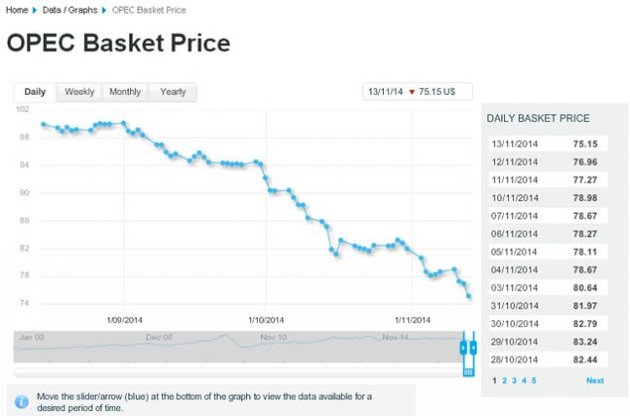Click Next in the price table pagination
The image size is (630, 416).
pyautogui.click(x=595, y=381)
